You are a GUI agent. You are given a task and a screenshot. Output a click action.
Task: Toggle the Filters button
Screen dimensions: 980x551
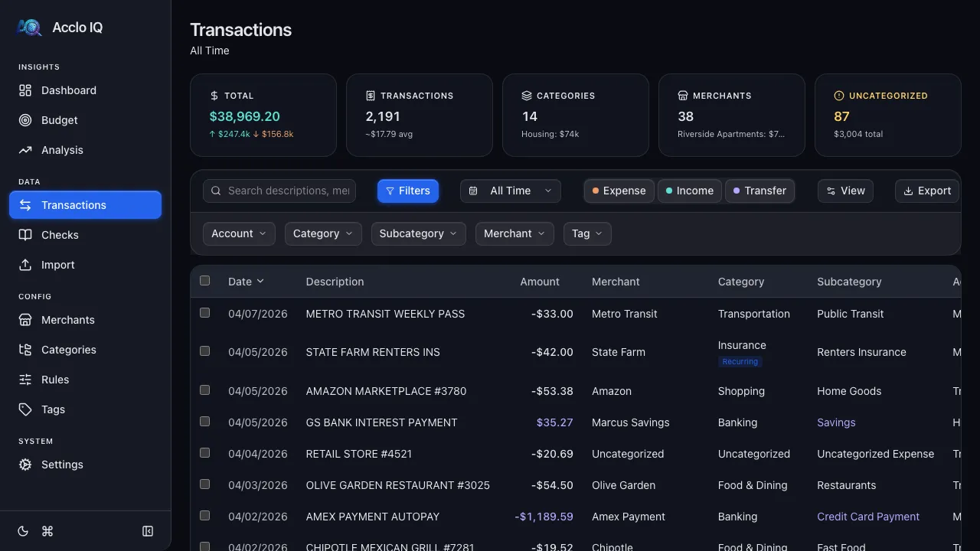408,191
